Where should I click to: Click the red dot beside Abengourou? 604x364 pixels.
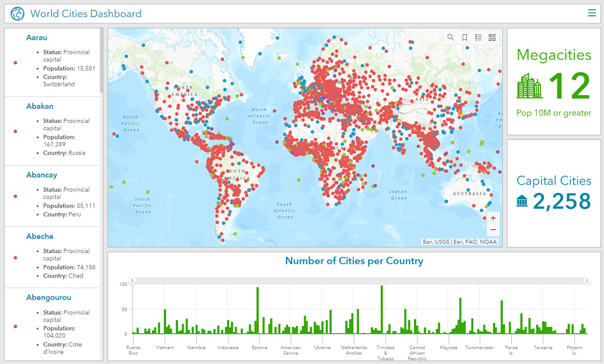[x=15, y=326]
